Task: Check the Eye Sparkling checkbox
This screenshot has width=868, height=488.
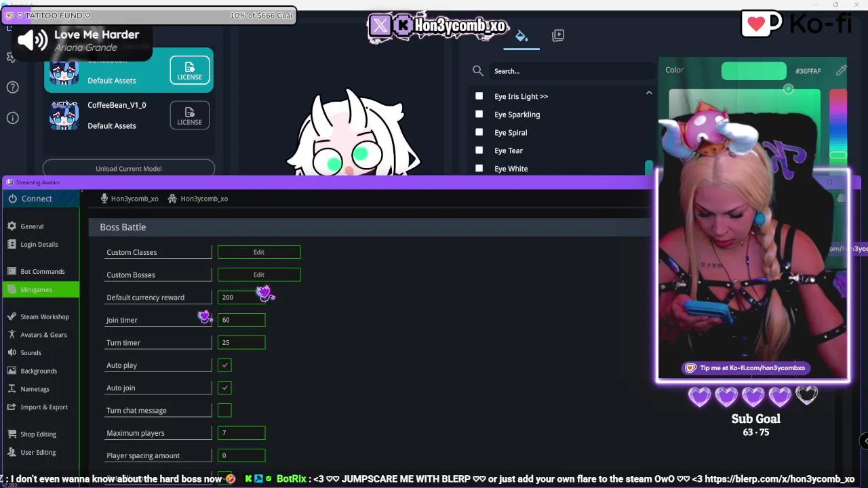Action: tap(479, 114)
